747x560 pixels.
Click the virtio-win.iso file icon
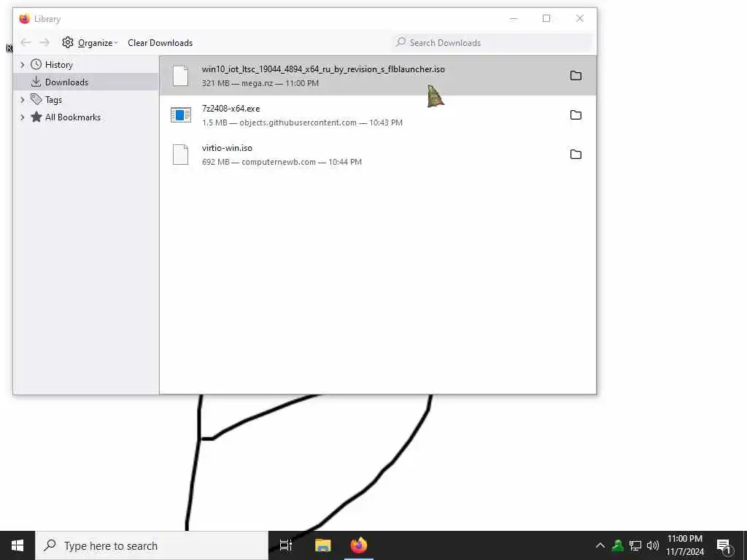pos(181,155)
